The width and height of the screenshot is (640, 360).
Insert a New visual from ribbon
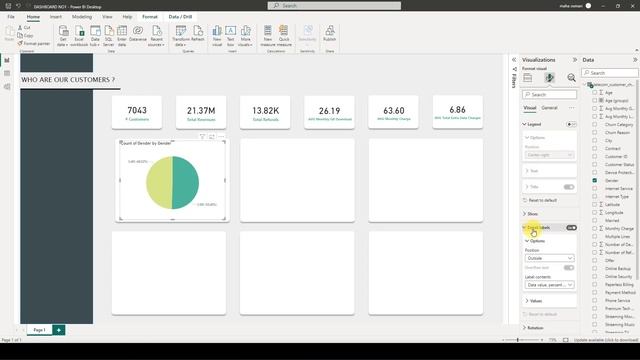tap(217, 36)
